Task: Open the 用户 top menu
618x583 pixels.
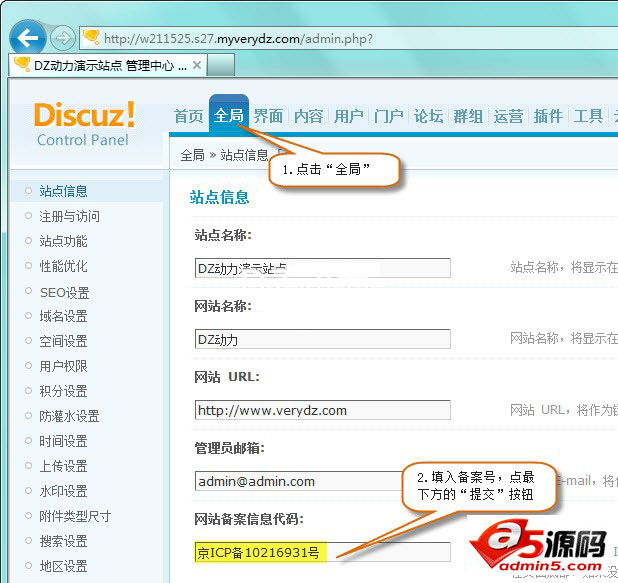Action: (348, 116)
